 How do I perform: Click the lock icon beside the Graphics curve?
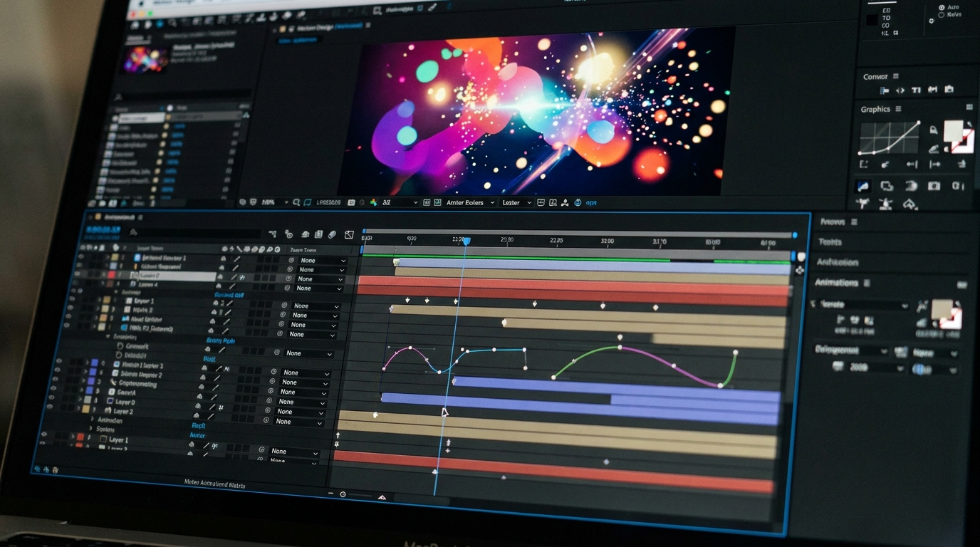coord(933,130)
